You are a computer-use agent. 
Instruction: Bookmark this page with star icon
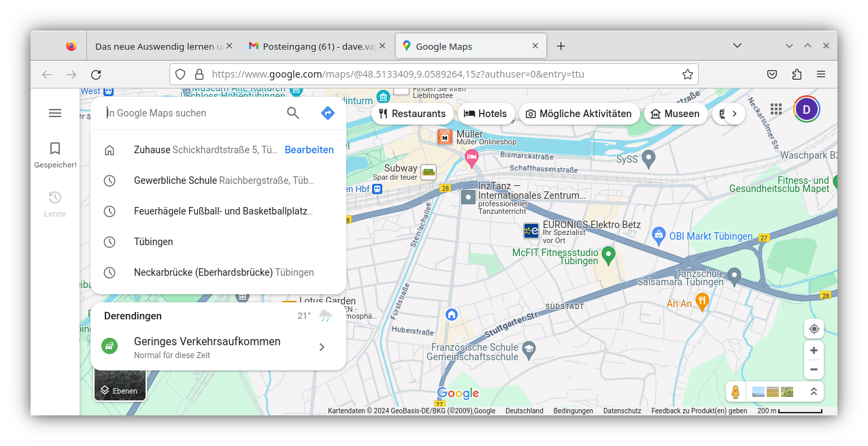687,74
